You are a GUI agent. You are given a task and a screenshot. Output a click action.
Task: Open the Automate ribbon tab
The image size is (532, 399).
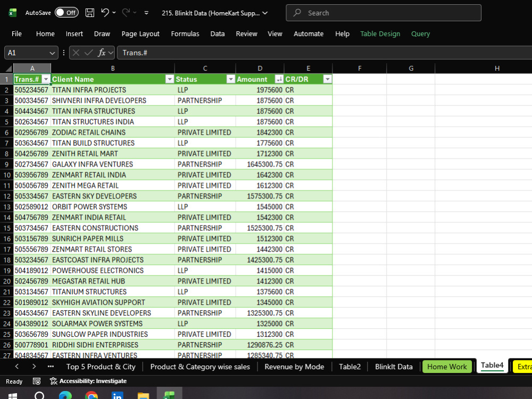pos(309,34)
